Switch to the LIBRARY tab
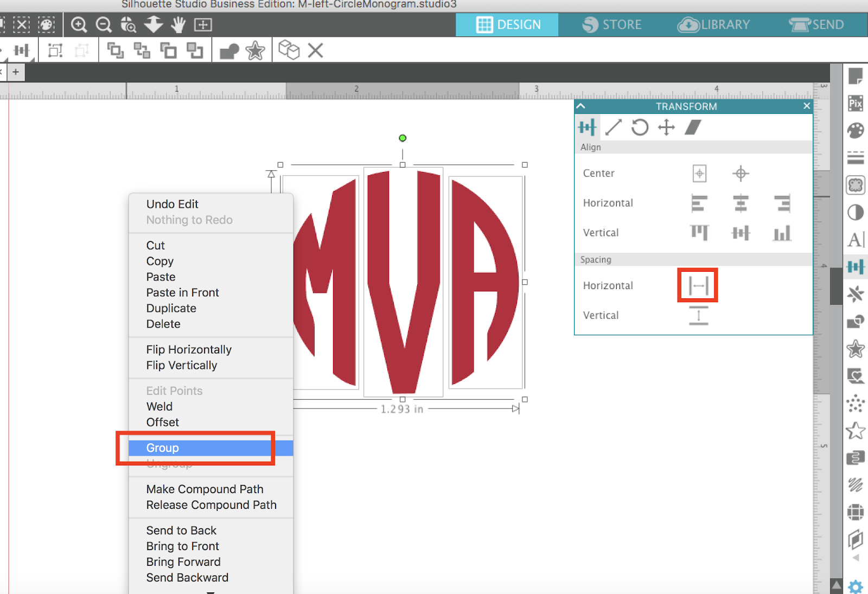The image size is (868, 594). click(x=713, y=24)
